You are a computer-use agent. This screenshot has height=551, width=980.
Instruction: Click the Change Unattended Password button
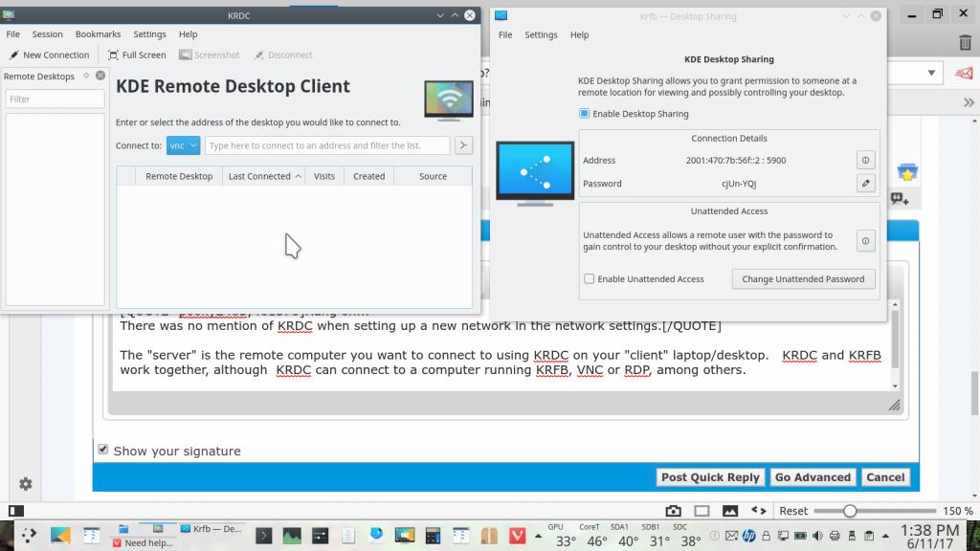(x=803, y=279)
